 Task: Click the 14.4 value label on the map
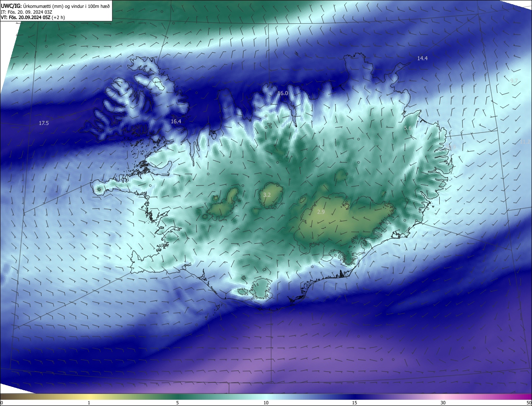click(x=422, y=59)
